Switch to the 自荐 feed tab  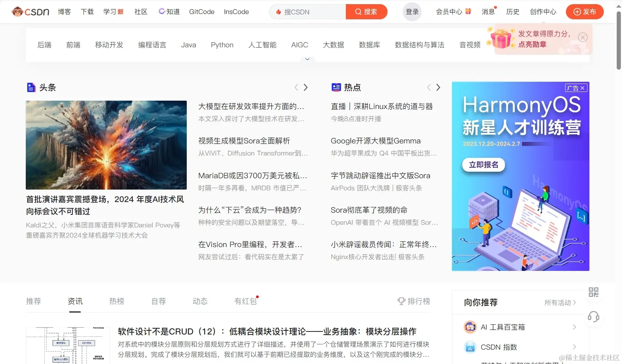click(158, 301)
